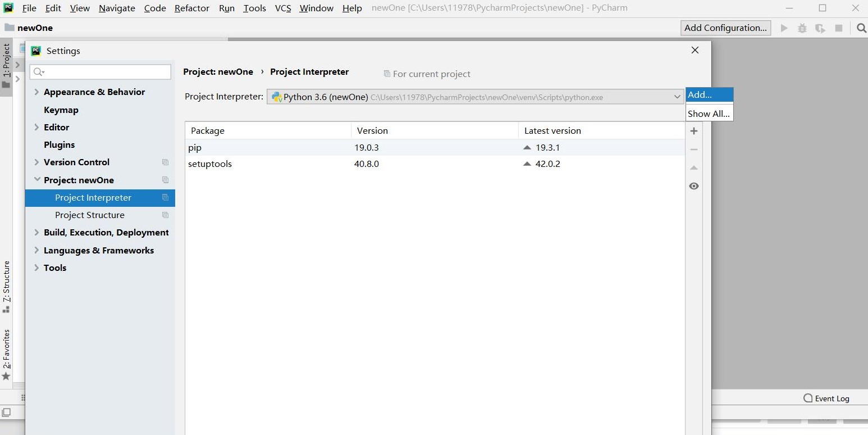
Task: Click the Stop toolbar icon
Action: [x=839, y=28]
